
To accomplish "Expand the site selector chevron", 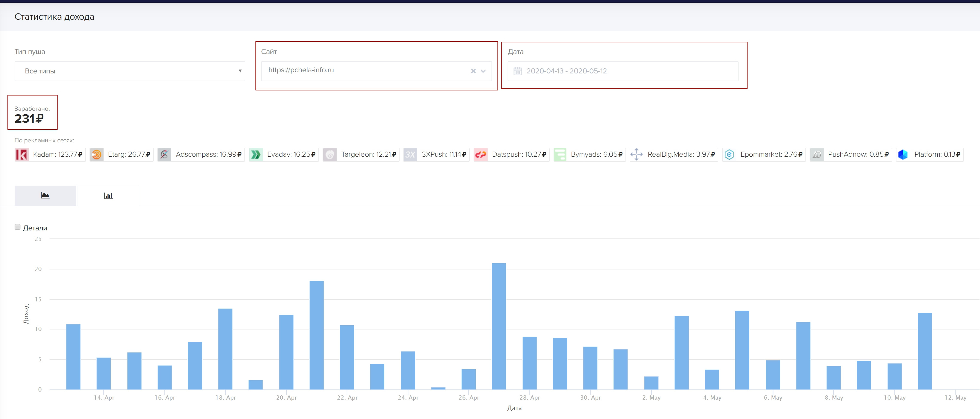I will [483, 71].
